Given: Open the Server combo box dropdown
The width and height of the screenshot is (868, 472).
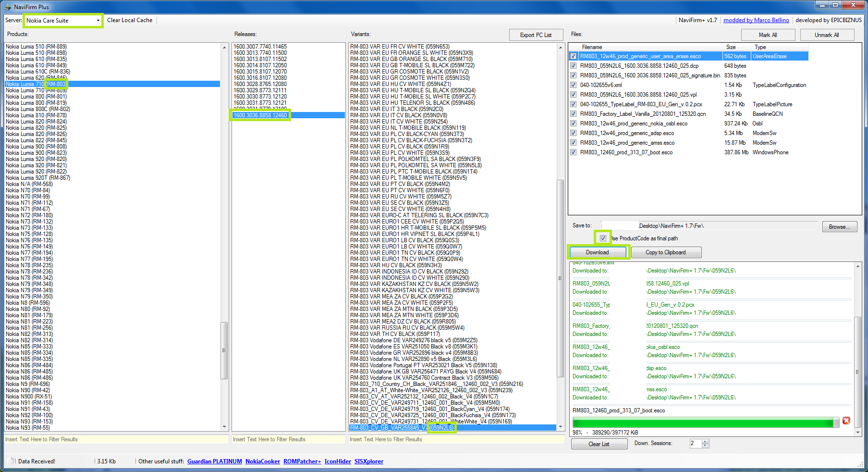Looking at the screenshot, I should (x=98, y=21).
